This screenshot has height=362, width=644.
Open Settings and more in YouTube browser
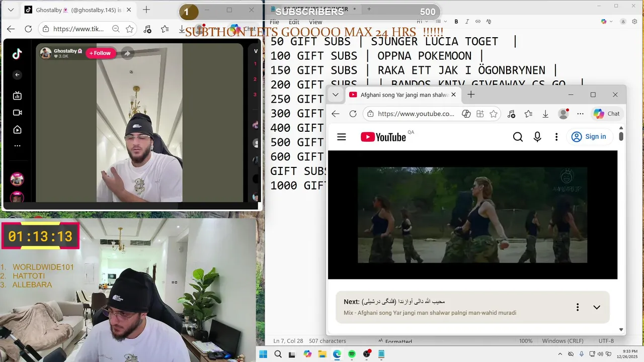tap(580, 114)
